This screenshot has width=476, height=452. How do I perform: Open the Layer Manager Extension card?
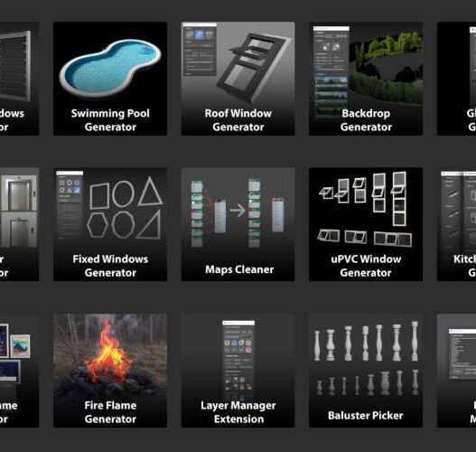[x=238, y=371]
